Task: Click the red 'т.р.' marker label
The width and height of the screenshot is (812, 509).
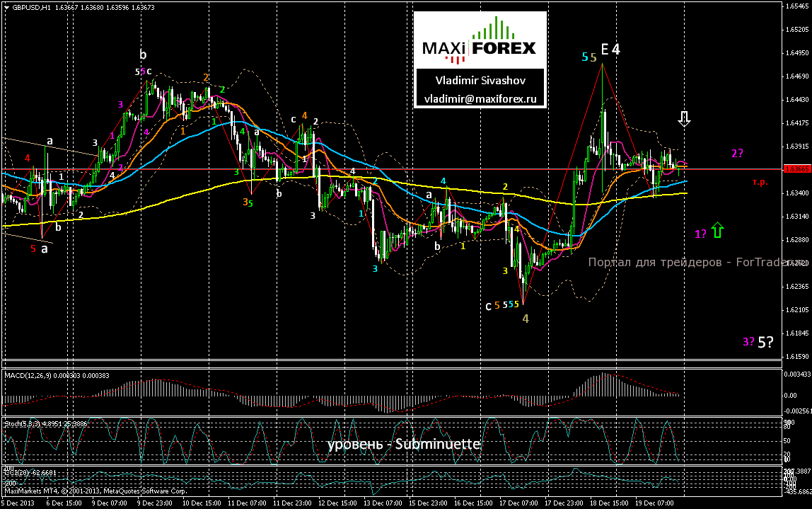Action: point(760,182)
